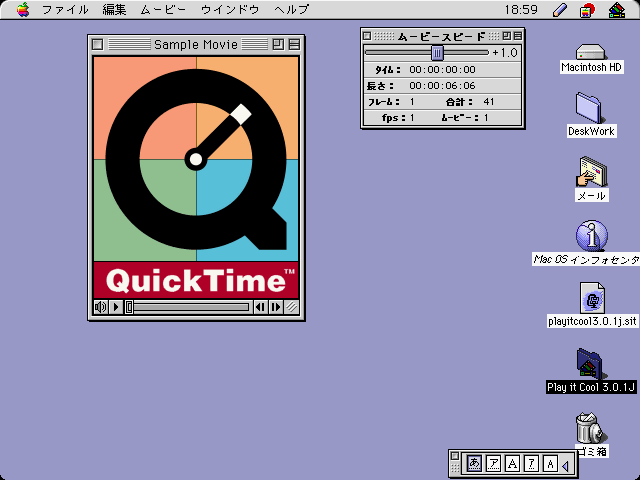This screenshot has height=480, width=640.
Task: Select the ゴミ箱 trash icon
Action: 591,428
